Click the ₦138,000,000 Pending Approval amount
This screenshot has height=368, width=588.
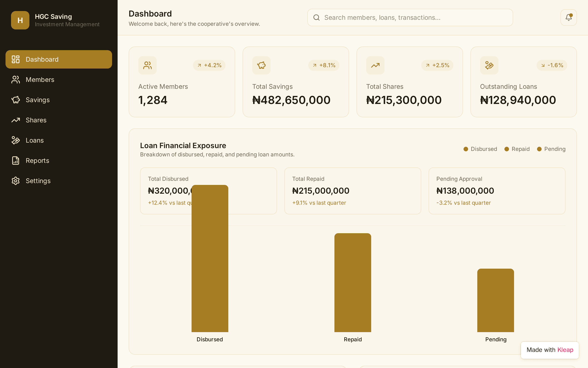tap(465, 191)
